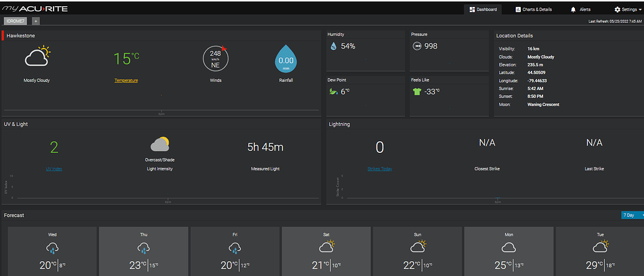This screenshot has height=276, width=644.
Task: Click the Feels Like green shirt icon
Action: 417,91
